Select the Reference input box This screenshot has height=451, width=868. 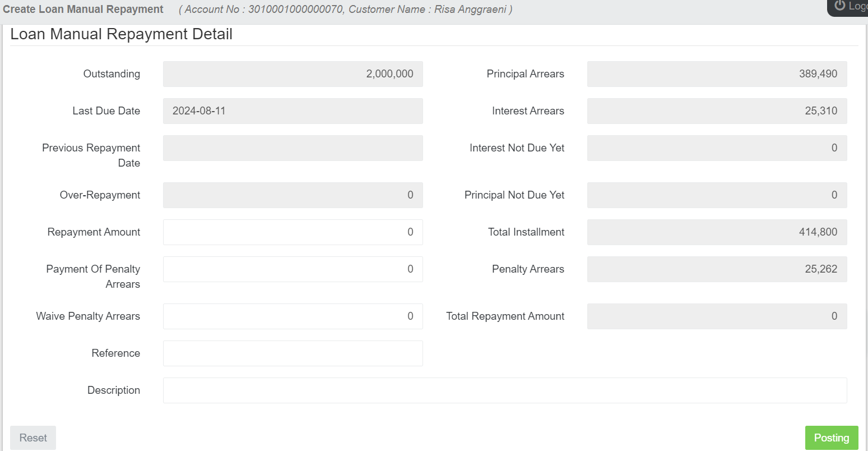[x=293, y=353]
